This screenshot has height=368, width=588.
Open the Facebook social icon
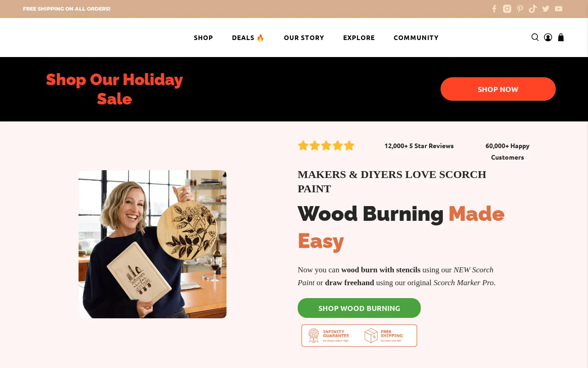pyautogui.click(x=494, y=9)
